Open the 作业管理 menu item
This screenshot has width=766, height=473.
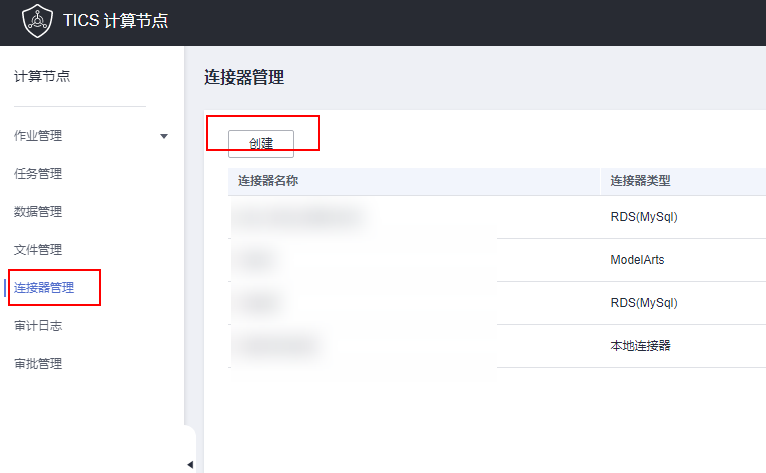coord(38,136)
